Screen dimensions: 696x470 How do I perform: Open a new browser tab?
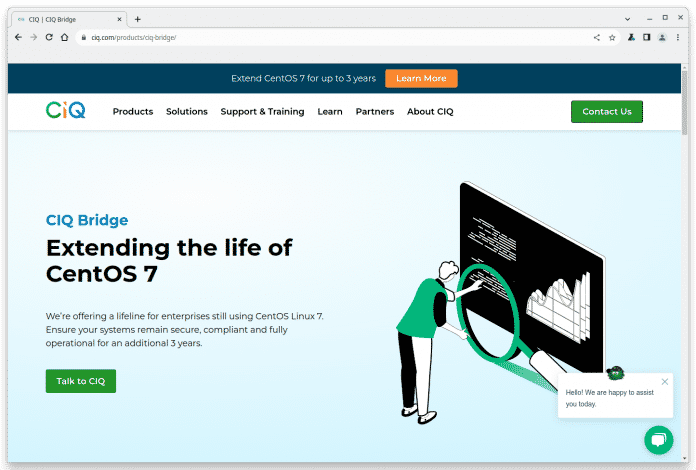[x=138, y=19]
